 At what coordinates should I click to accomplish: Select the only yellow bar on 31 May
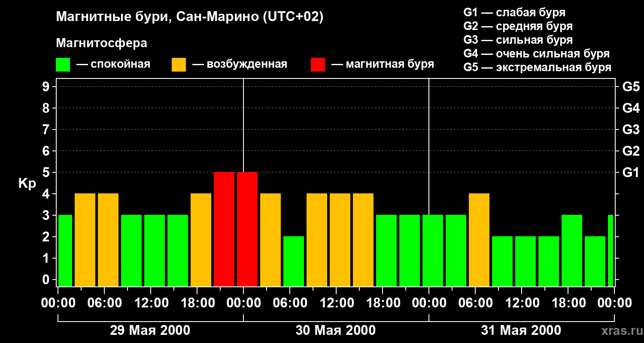(479, 240)
